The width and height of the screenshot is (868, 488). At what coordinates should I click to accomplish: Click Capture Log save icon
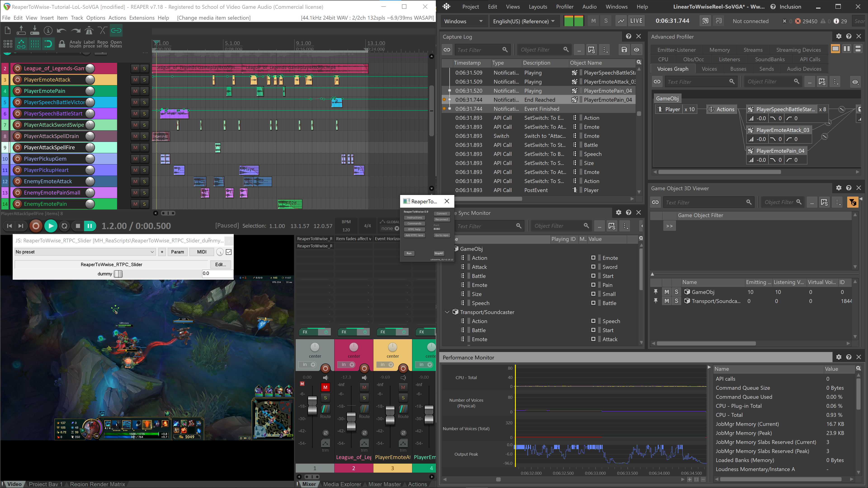[624, 50]
